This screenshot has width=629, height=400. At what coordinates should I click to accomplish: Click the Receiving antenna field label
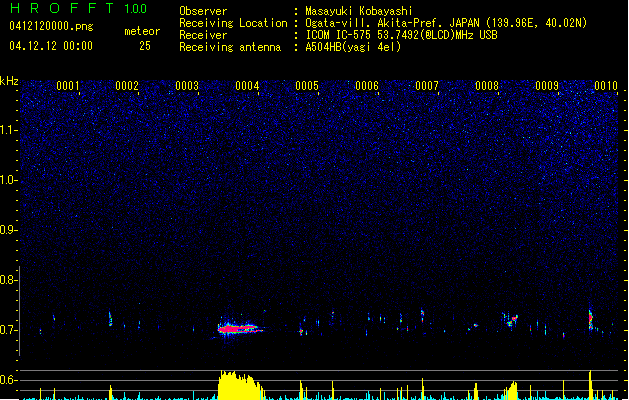[x=230, y=47]
